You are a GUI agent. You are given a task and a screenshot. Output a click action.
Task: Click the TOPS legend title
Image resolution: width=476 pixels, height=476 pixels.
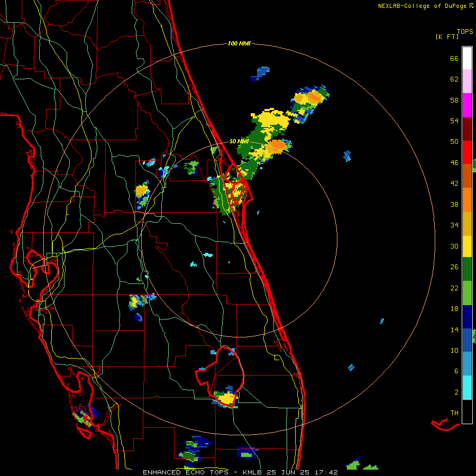point(465,31)
